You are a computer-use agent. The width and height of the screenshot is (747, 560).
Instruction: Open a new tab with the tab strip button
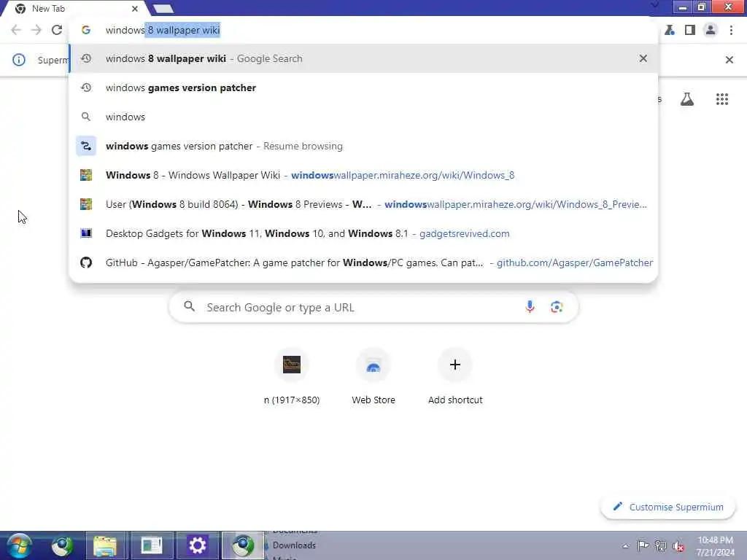pyautogui.click(x=163, y=9)
